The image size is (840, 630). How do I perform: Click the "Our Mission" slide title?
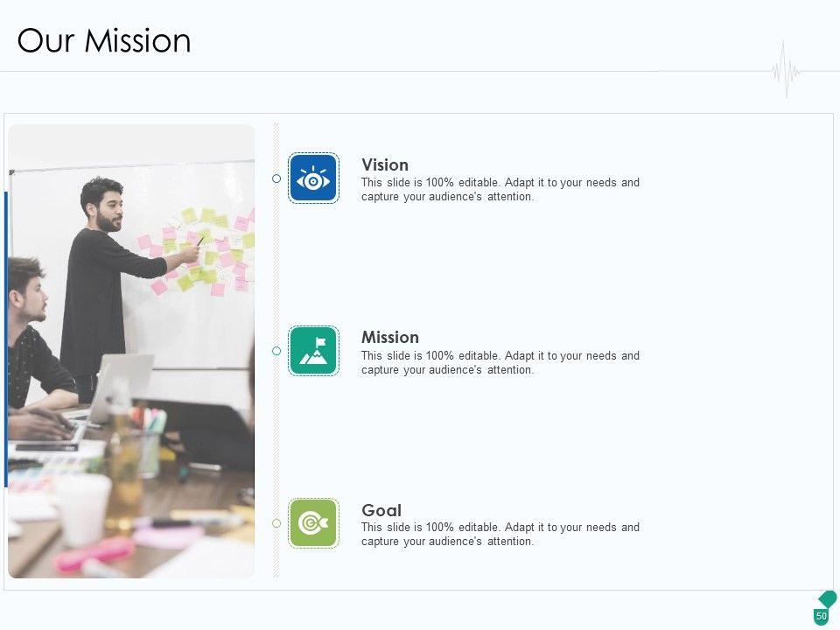click(104, 41)
